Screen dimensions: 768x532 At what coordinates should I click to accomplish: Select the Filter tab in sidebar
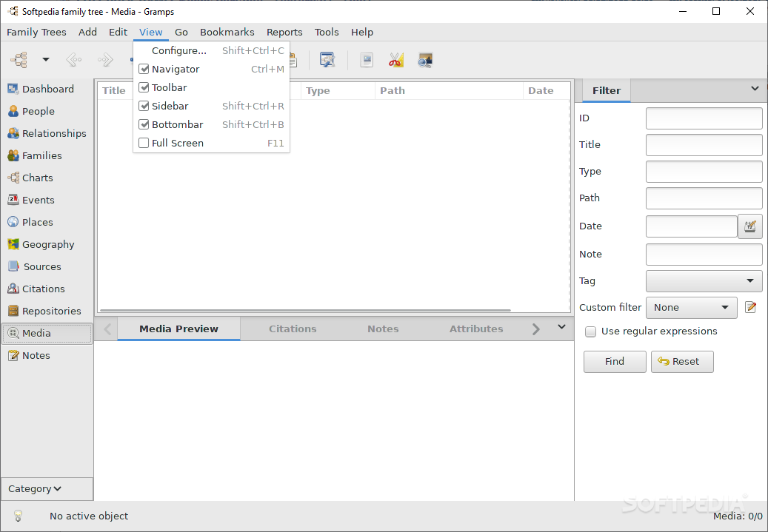tap(607, 90)
